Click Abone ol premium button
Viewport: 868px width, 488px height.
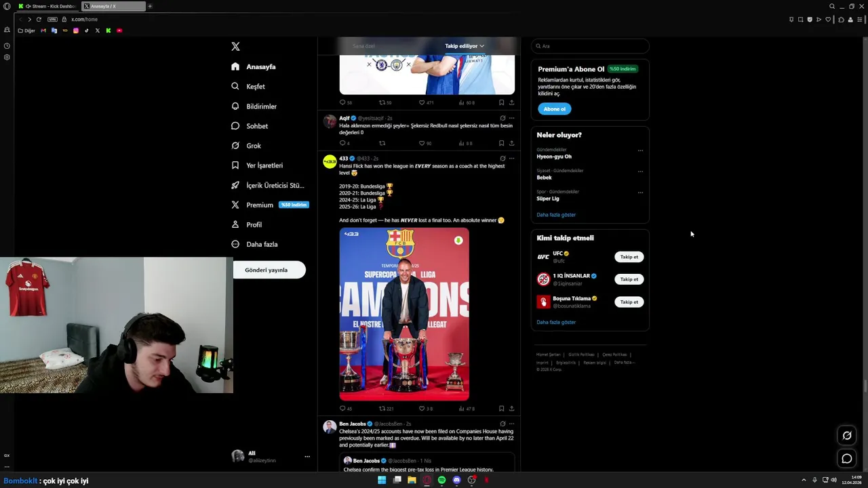pos(555,109)
